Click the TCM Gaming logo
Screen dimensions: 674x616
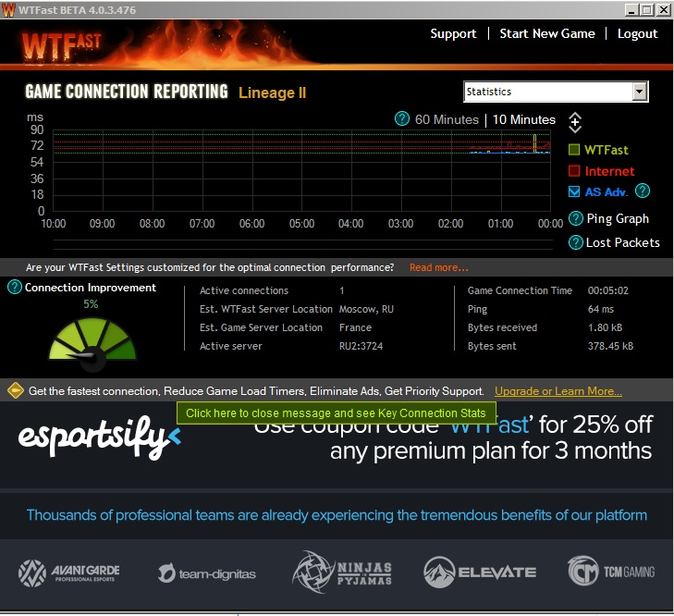coord(611,572)
